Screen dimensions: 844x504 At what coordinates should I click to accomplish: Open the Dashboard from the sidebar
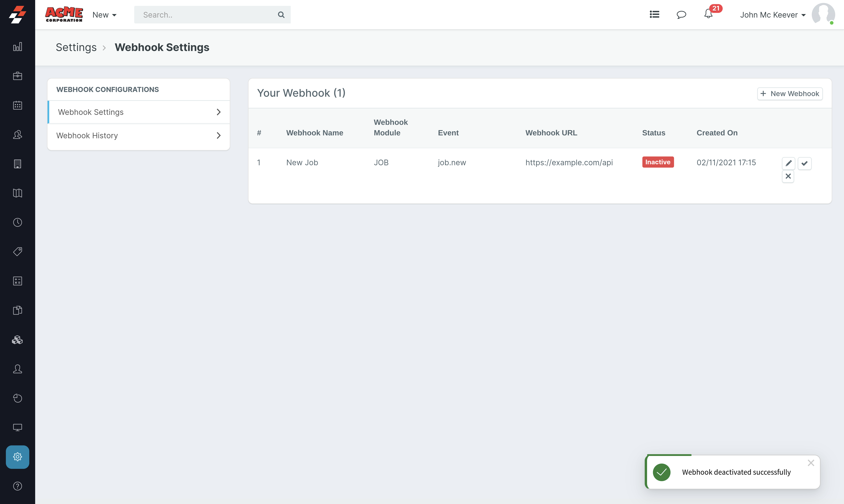pyautogui.click(x=17, y=47)
